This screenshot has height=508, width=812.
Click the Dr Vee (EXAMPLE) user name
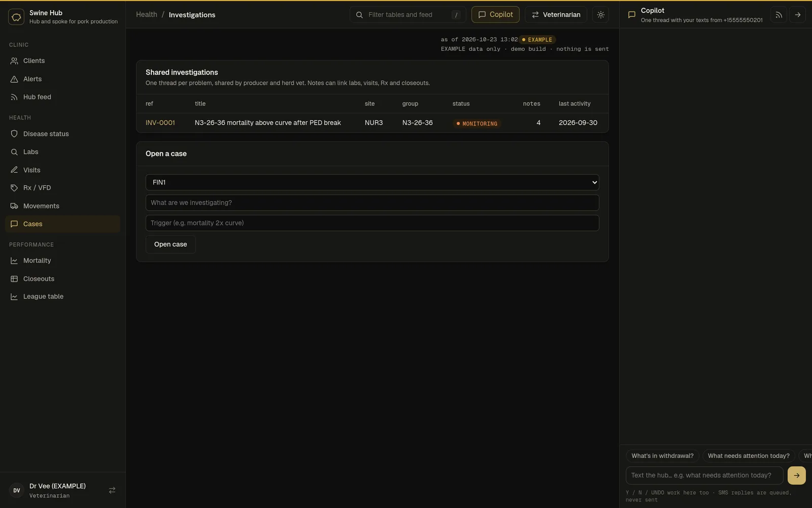tap(57, 486)
